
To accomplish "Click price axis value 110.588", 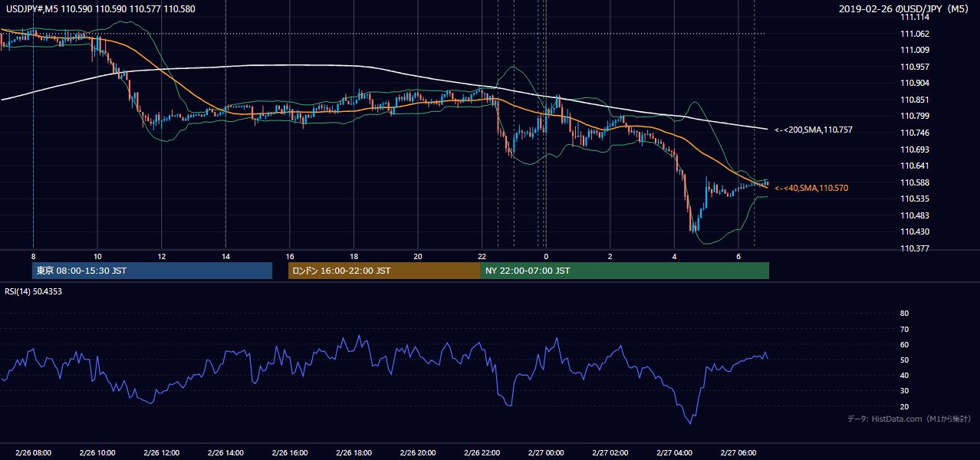I will click(x=915, y=182).
